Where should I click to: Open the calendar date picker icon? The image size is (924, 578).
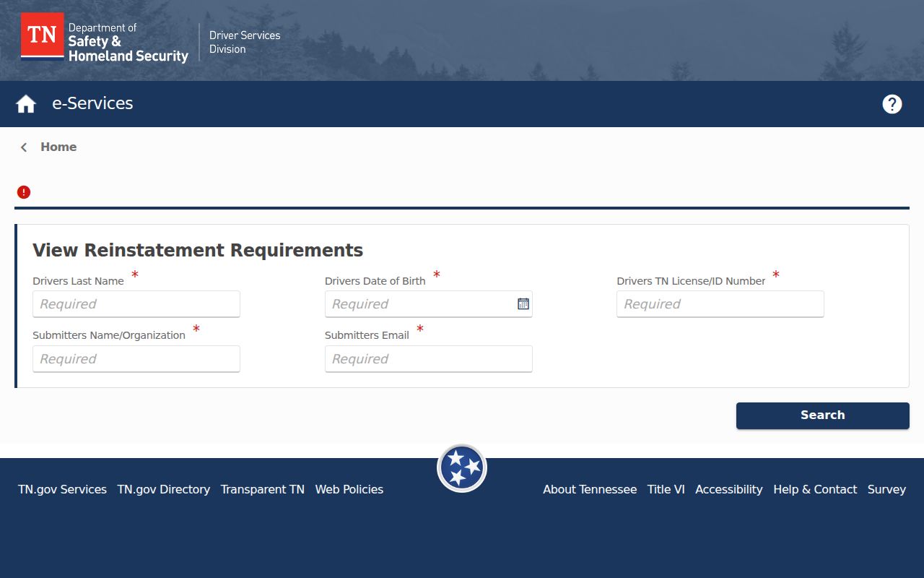(x=523, y=304)
